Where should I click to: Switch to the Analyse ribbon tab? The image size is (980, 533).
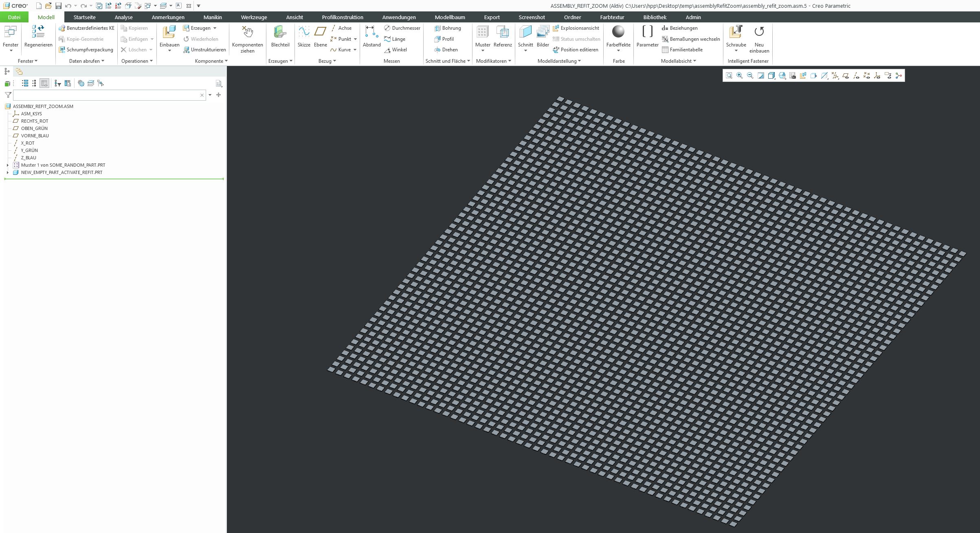pos(123,17)
